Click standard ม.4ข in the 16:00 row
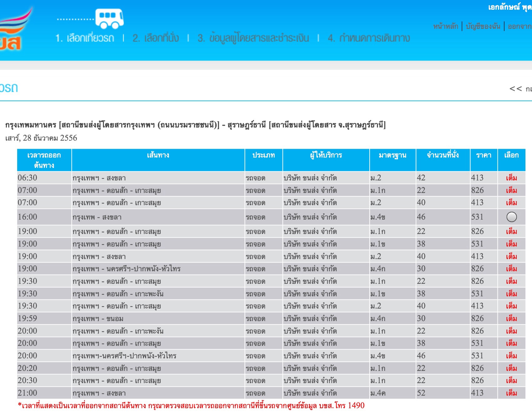 [x=378, y=217]
